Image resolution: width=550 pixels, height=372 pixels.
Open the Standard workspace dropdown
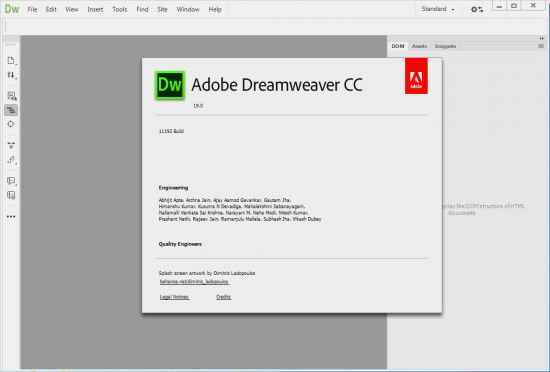(438, 9)
